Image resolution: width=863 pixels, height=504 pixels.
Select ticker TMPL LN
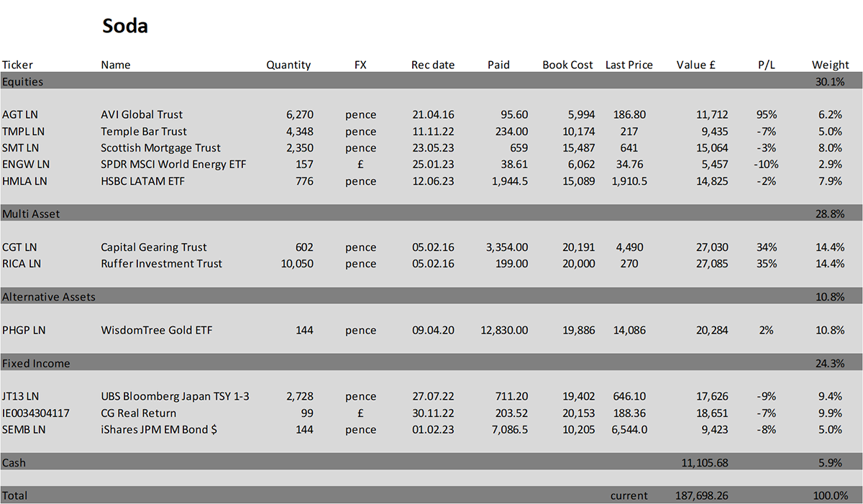[x=24, y=131]
